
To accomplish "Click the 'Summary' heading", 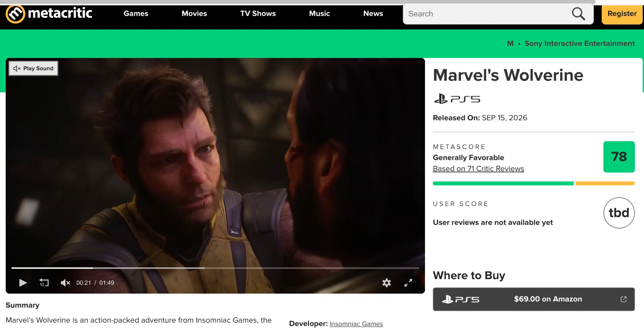I will 22,305.
